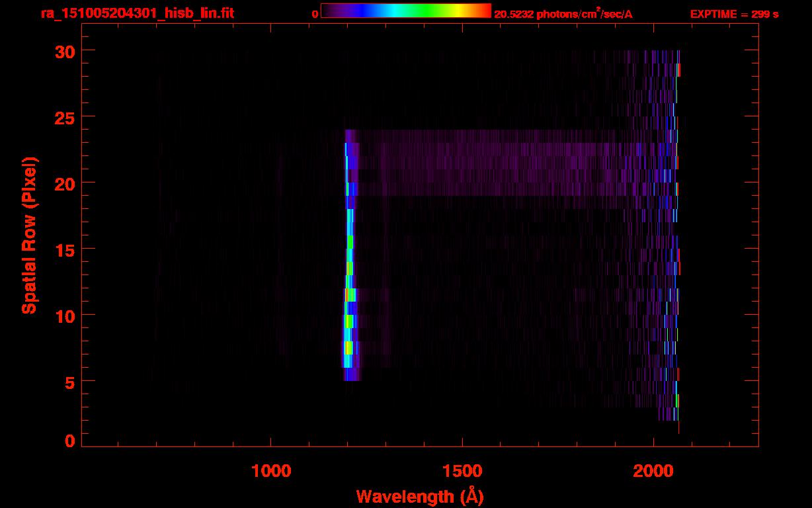Click the y-axis tick label 0
The image size is (812, 508).
(69, 441)
